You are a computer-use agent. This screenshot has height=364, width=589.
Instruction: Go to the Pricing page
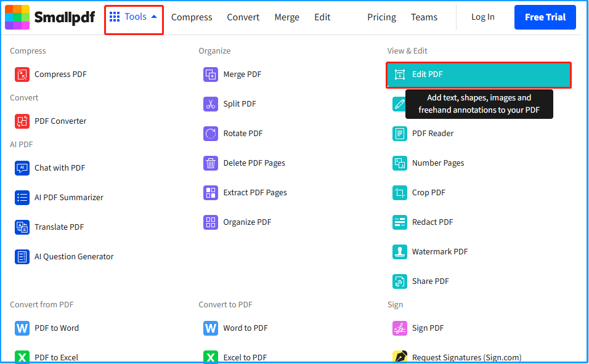[x=381, y=17]
